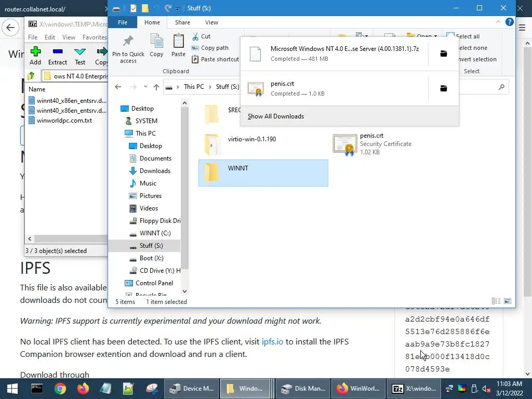Click the chevron after This PC in address bar
This screenshot has height=399, width=532.
(x=210, y=87)
